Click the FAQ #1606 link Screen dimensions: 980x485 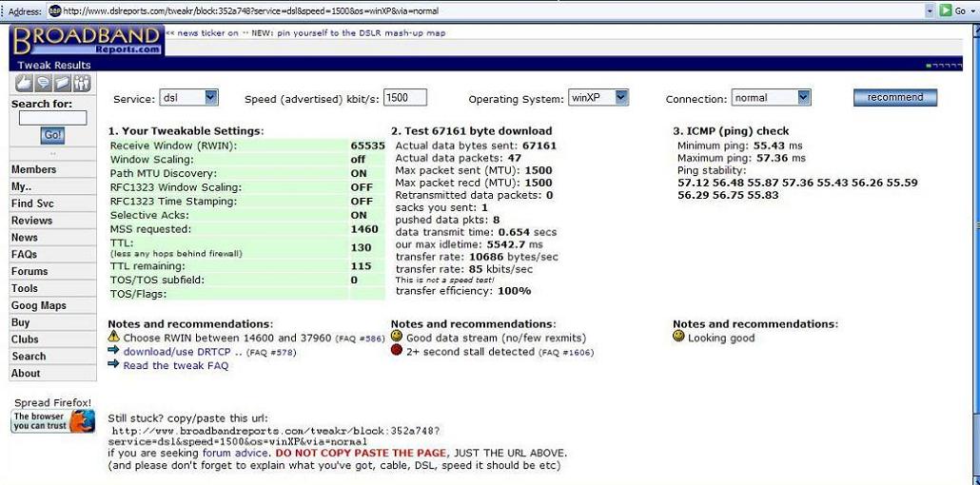click(565, 353)
